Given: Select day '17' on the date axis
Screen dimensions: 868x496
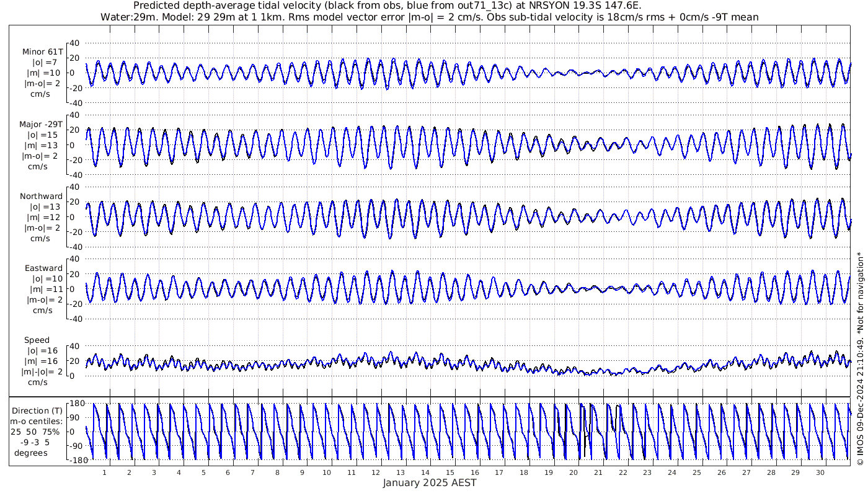Looking at the screenshot, I should 500,472.
